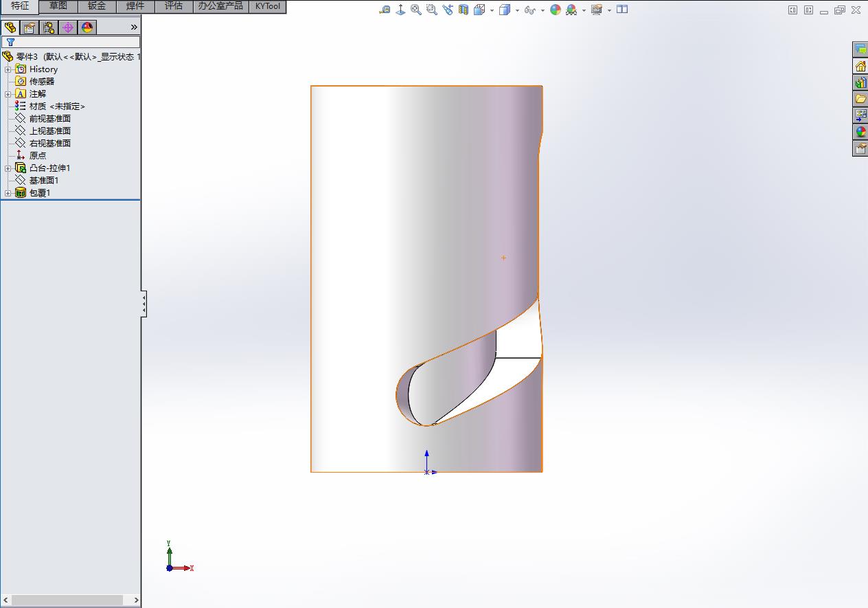Switch to the 钣金 tab
868x608 pixels.
pos(97,6)
